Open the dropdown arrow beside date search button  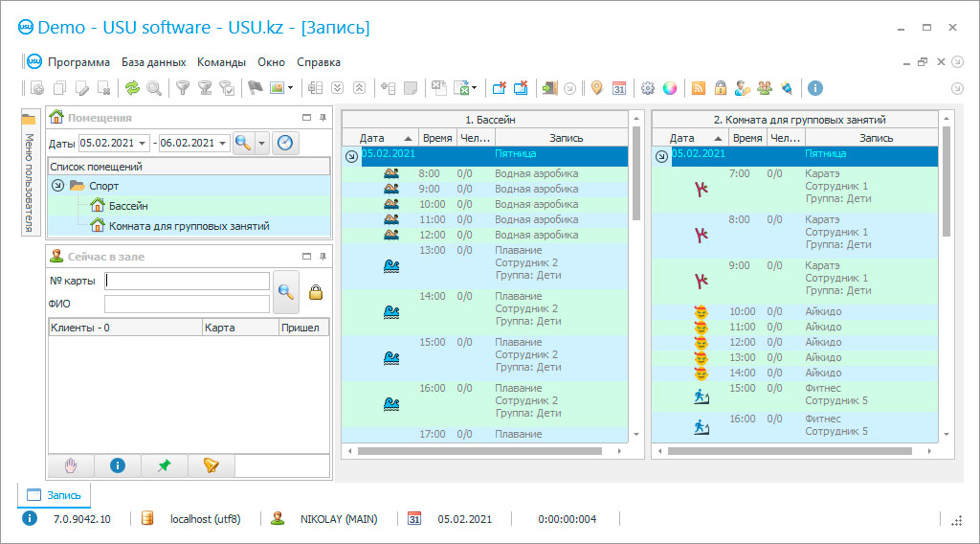click(x=262, y=144)
